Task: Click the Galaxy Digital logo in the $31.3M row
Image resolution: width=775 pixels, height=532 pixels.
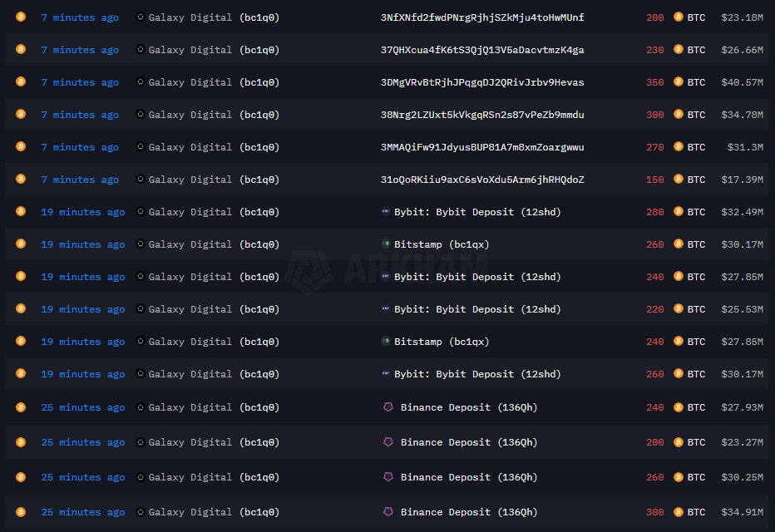Action: coord(141,146)
